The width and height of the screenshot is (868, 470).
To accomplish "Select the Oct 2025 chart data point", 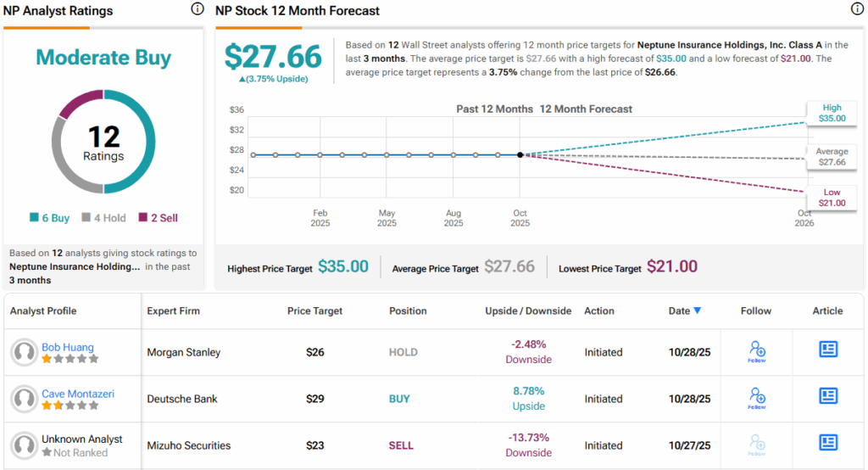I will (x=520, y=154).
